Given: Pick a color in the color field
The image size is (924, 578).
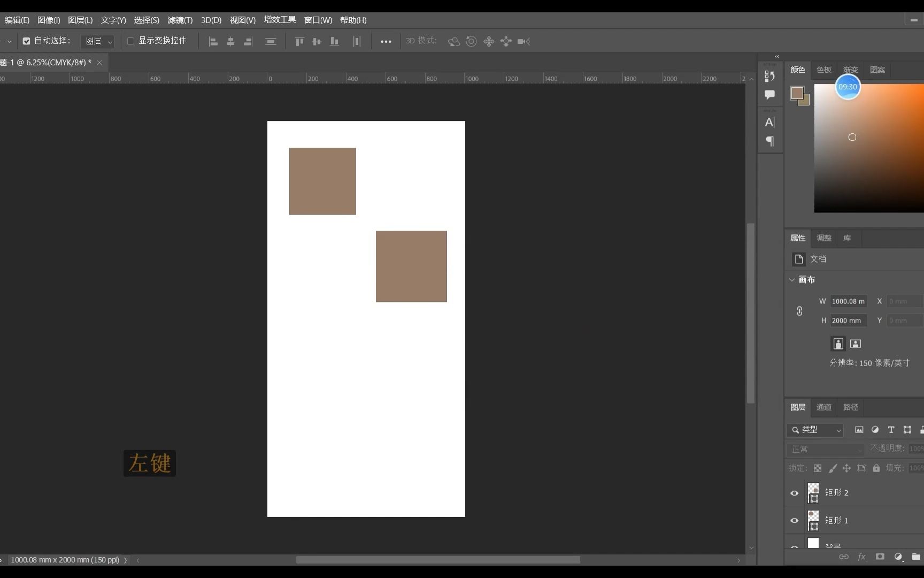Looking at the screenshot, I should coord(869,148).
